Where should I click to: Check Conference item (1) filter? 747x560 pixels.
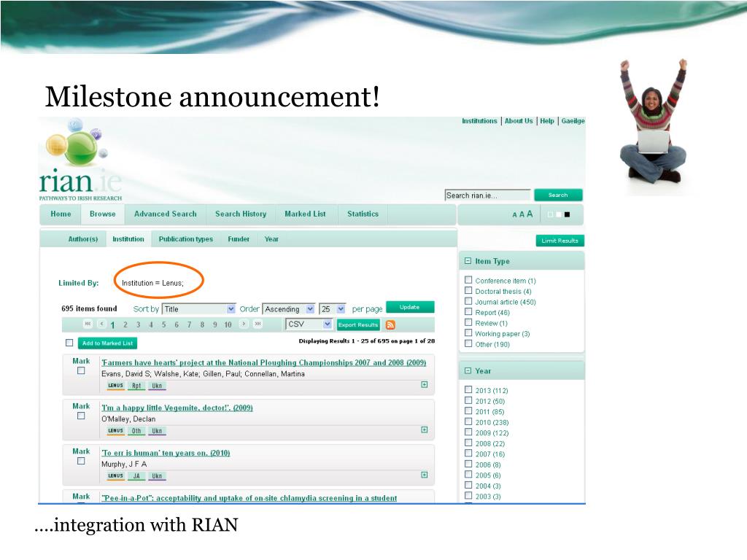[468, 280]
